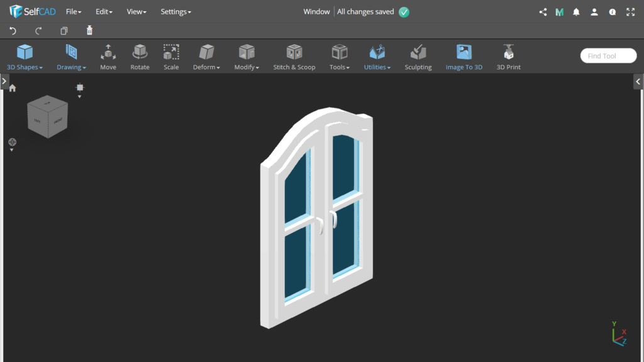This screenshot has width=644, height=362.
Task: Open the File menu
Action: click(x=74, y=12)
